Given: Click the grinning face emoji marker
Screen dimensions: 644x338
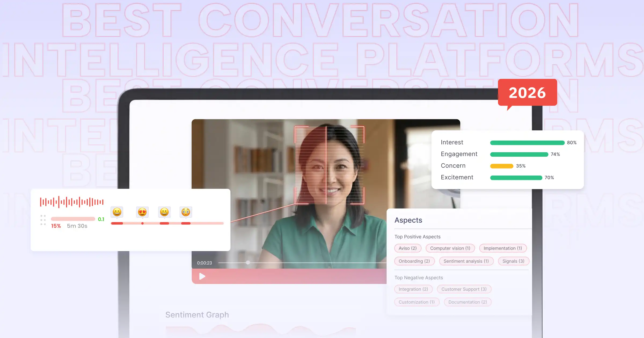Looking at the screenshot, I should coord(117,212).
